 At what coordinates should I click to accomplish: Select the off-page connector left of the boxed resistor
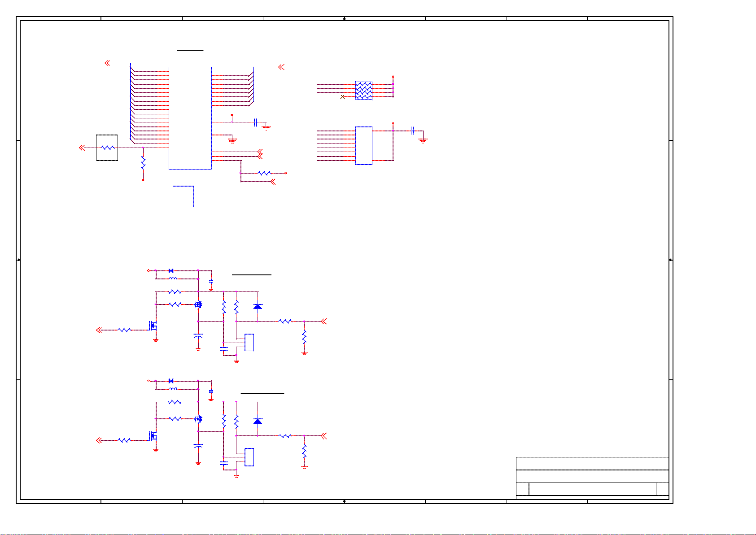pyautogui.click(x=82, y=148)
